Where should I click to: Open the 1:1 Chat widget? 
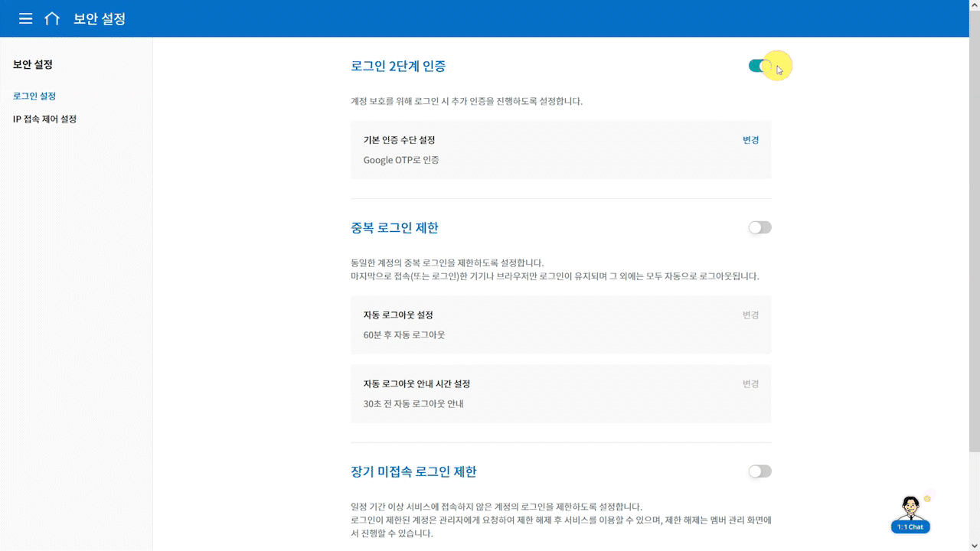point(910,515)
